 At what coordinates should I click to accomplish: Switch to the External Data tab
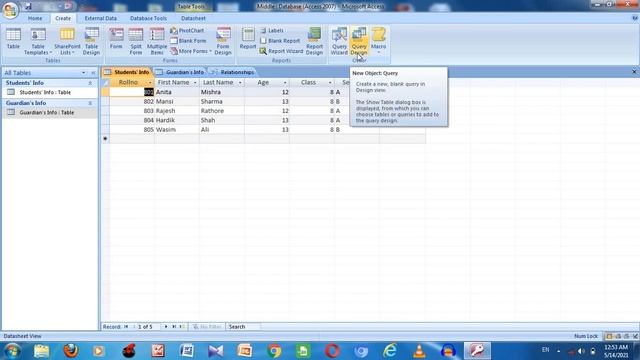coord(100,18)
